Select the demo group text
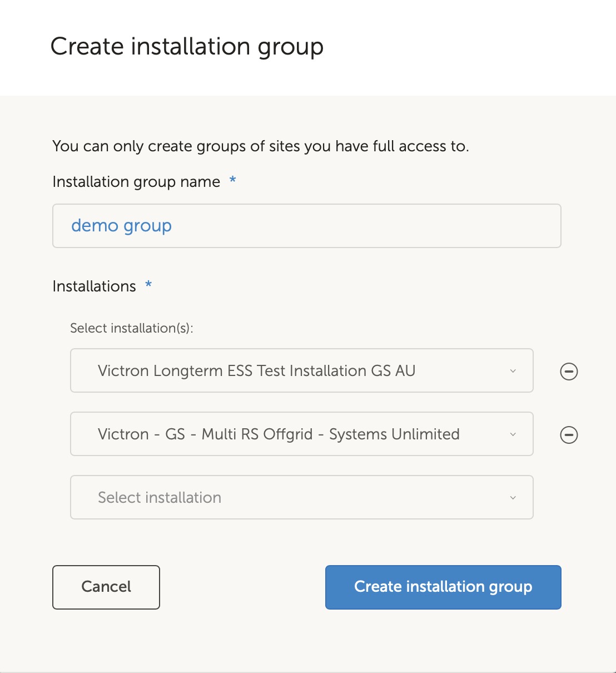The width and height of the screenshot is (616, 673). point(121,226)
